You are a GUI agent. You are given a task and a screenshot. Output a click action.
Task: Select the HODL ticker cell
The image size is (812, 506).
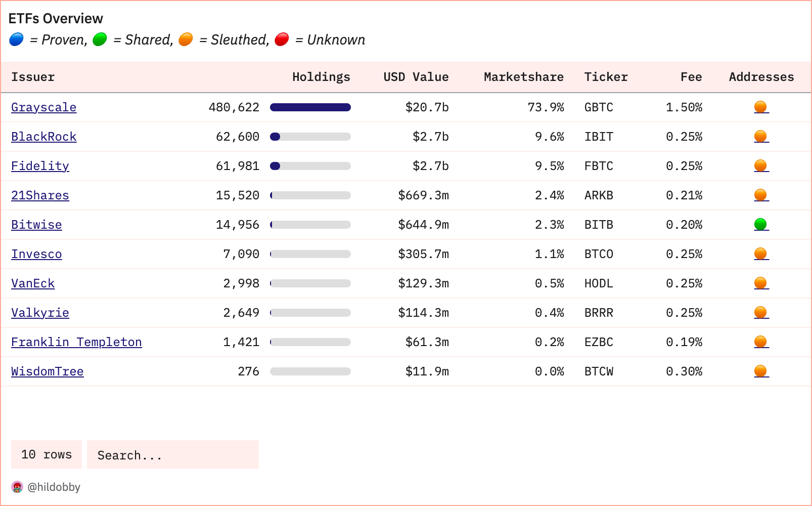[599, 283]
